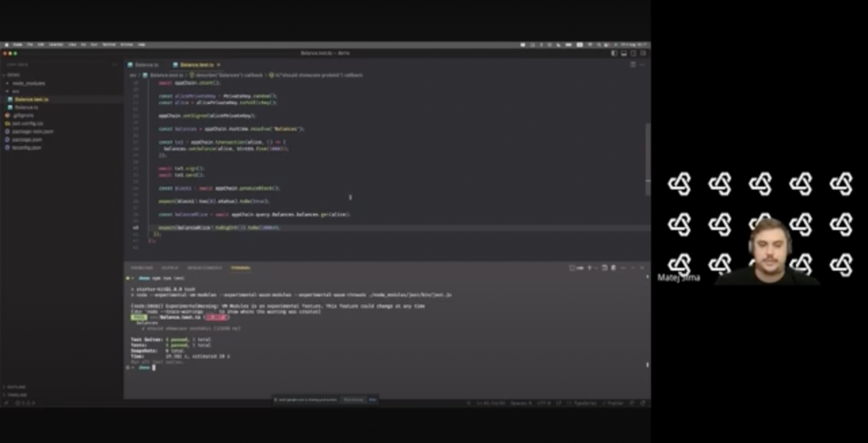Open the editor More Actions ellipsis
Image resolution: width=868 pixels, height=443 pixels.
pyautogui.click(x=643, y=64)
